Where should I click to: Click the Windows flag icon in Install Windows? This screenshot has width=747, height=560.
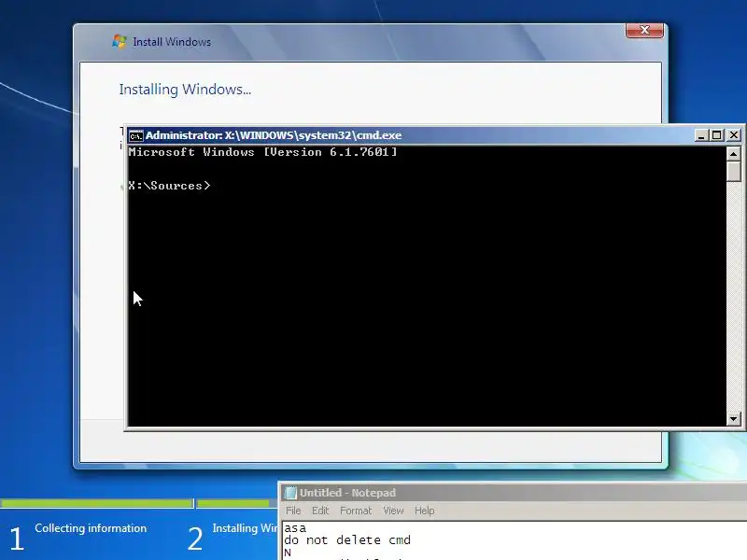point(120,41)
